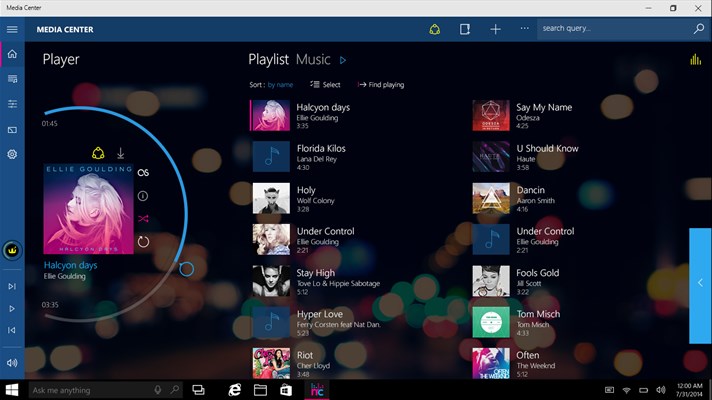Toggle shuffle mode in player
Screen dimensions: 712x400
[143, 219]
